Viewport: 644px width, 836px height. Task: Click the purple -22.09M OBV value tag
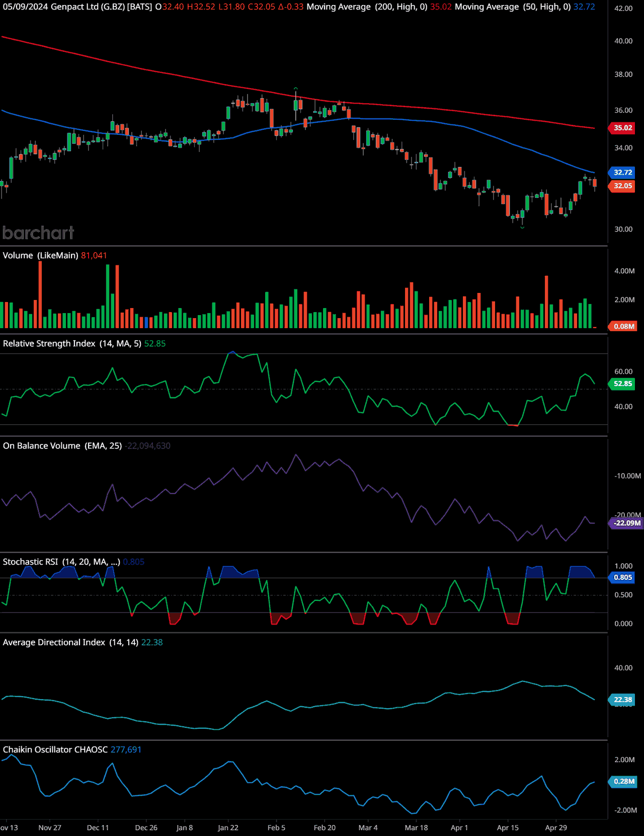626,523
